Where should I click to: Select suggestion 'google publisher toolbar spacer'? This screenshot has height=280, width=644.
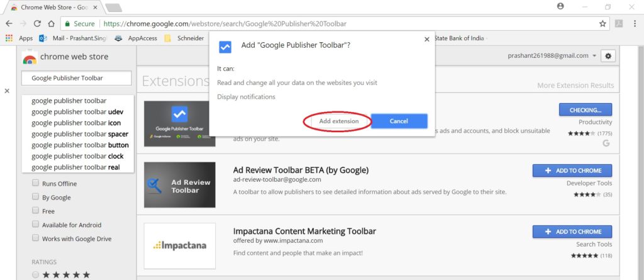pos(77,134)
